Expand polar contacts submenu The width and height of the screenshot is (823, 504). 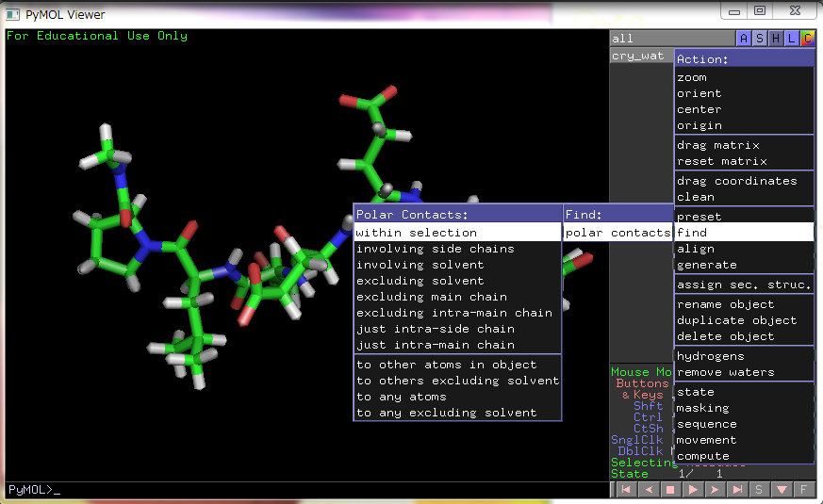pyautogui.click(x=617, y=233)
